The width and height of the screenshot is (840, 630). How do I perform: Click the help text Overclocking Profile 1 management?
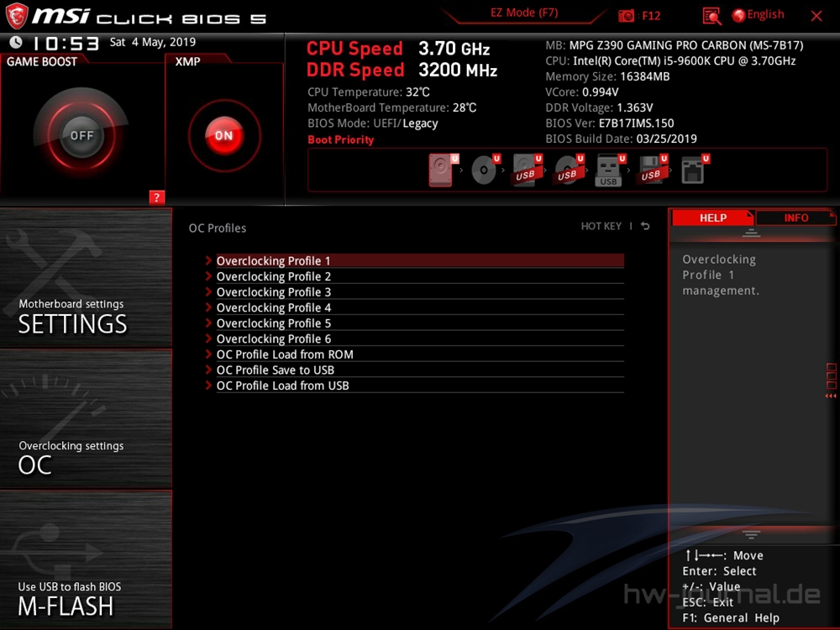[721, 275]
